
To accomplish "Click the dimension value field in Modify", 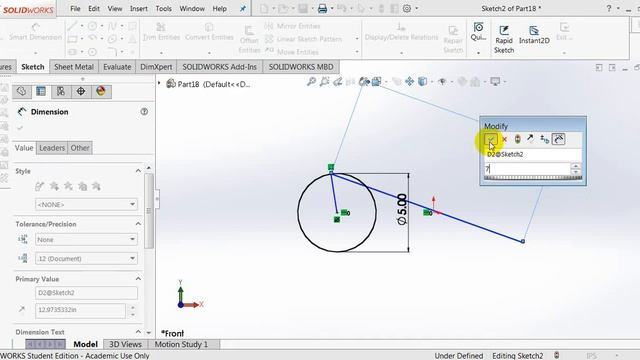I will point(527,169).
